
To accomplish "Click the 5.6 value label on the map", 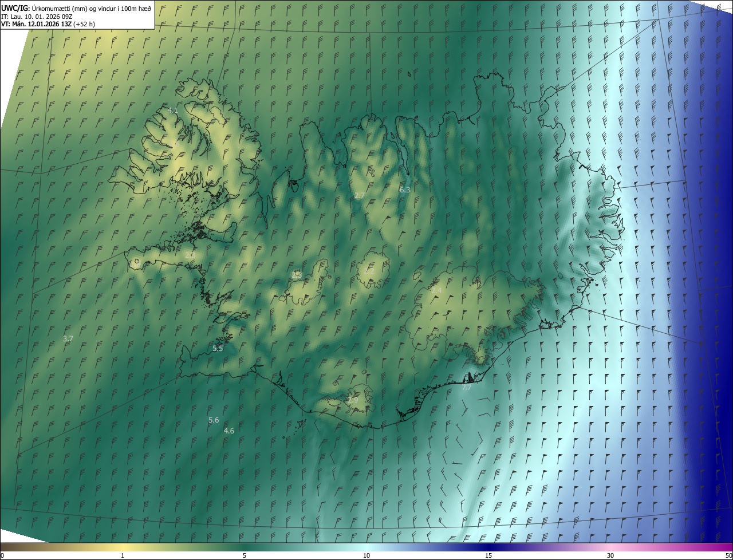I will (x=214, y=420).
